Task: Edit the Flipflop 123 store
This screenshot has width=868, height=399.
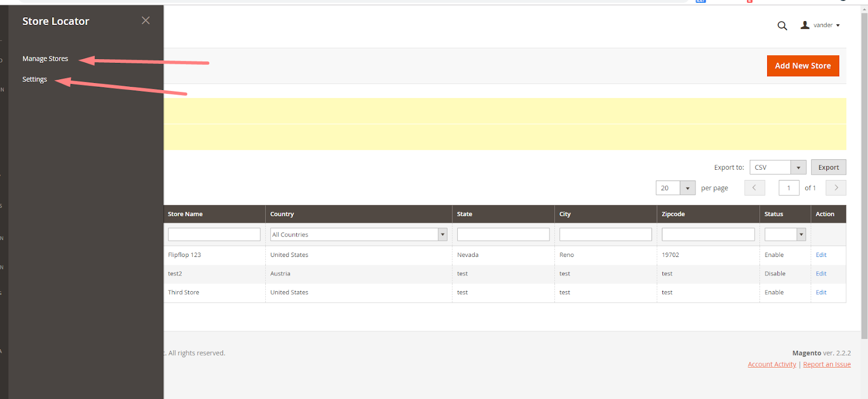Action: tap(821, 255)
